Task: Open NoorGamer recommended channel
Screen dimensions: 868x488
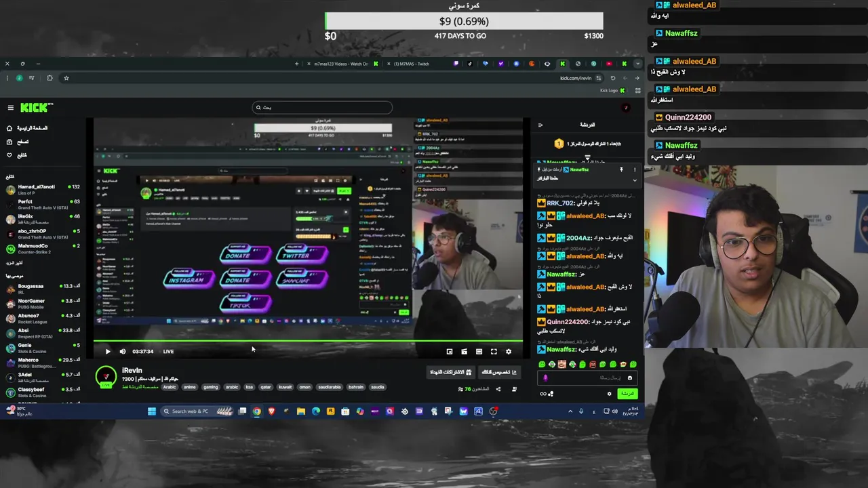Action: pyautogui.click(x=43, y=303)
